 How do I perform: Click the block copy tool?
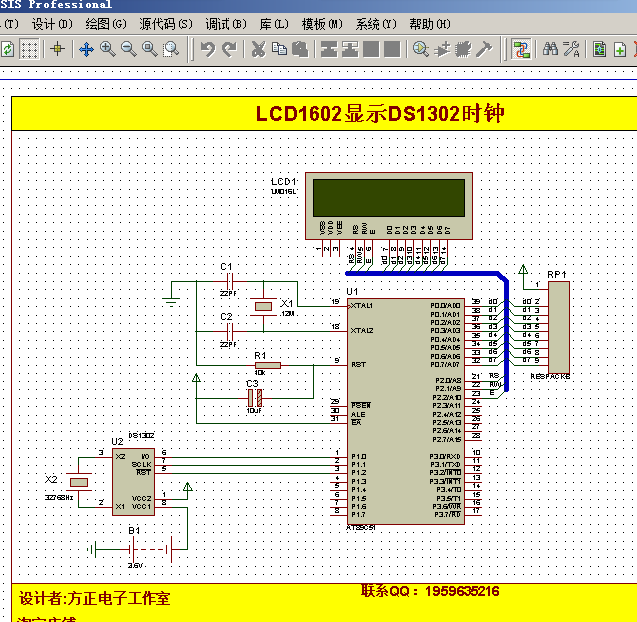coord(329,50)
